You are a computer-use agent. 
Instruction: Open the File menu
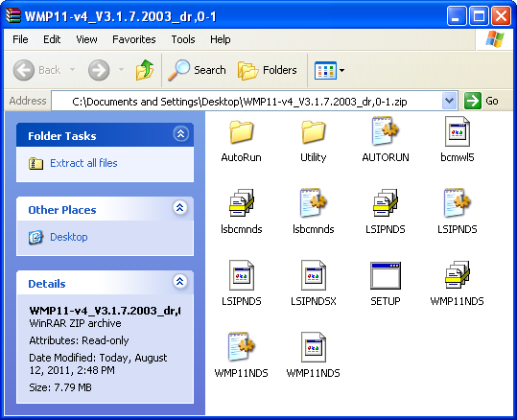coord(20,39)
